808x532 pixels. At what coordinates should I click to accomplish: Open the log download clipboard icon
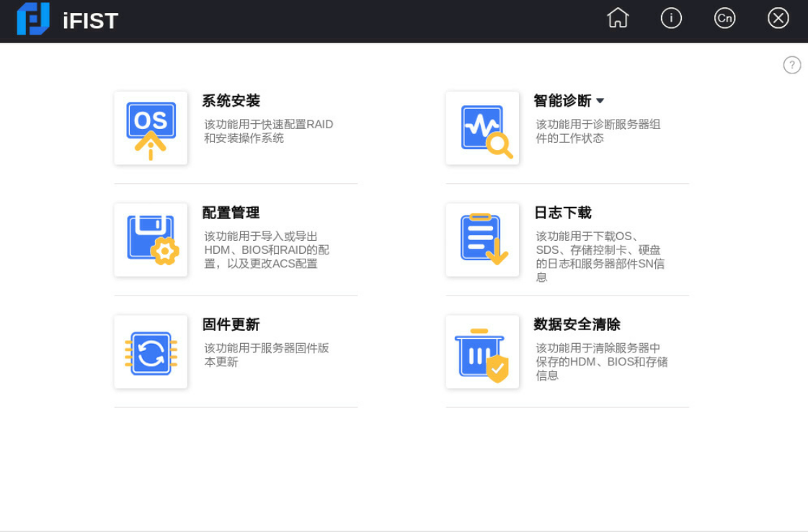point(482,240)
